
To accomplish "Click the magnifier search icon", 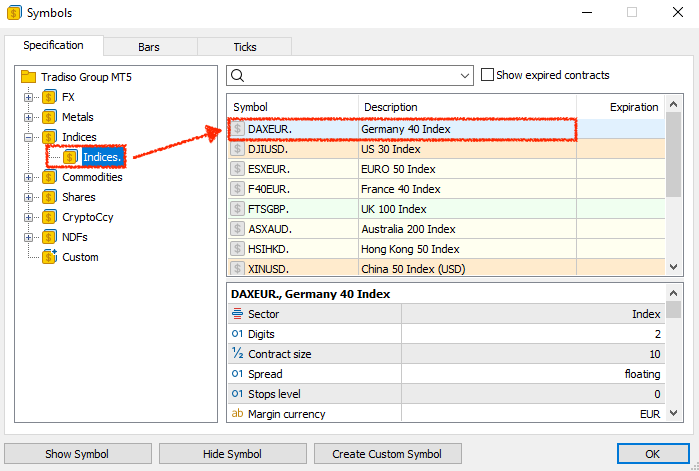I will click(x=237, y=75).
